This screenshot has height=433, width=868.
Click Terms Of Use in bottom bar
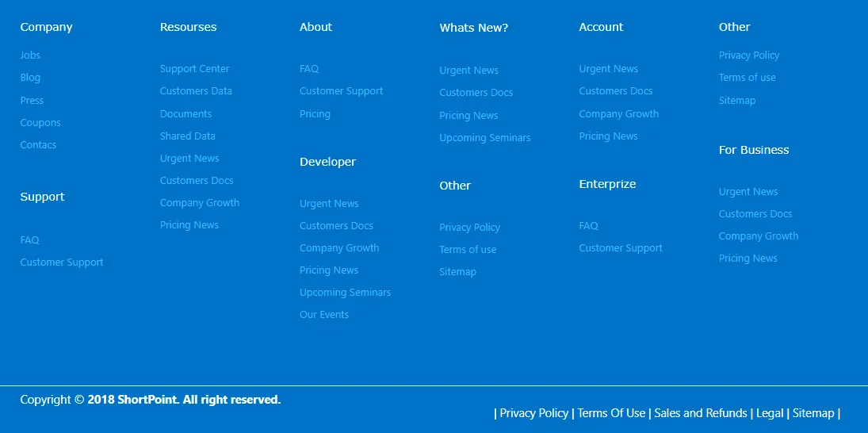611,413
